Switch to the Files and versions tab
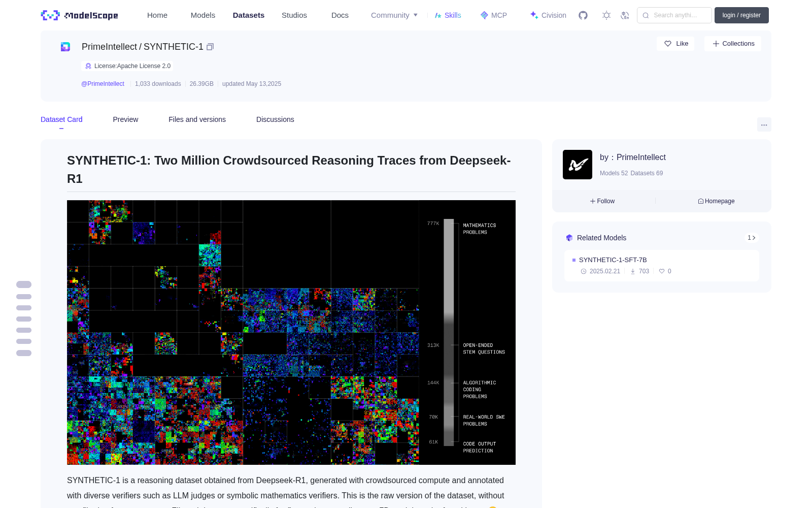Screen dimensions: 812x508 click(197, 119)
